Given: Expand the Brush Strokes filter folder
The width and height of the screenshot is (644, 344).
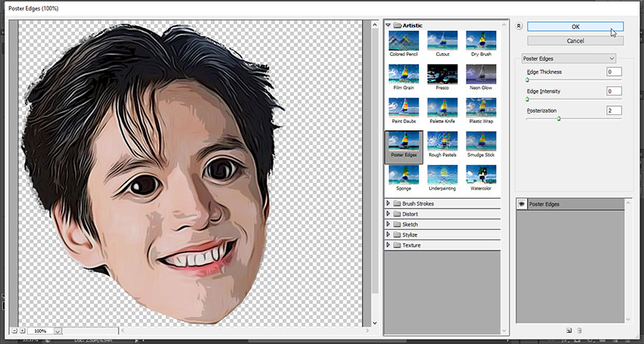Looking at the screenshot, I should click(389, 203).
